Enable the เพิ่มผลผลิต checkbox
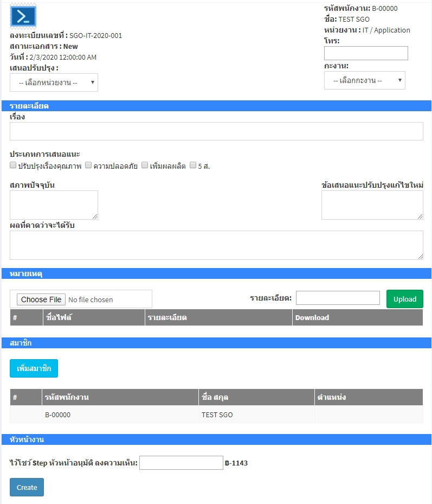 point(145,165)
